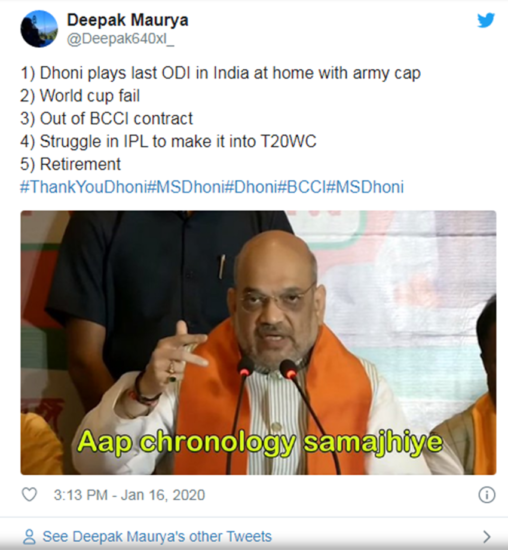Click the Retirement line of the tweet

pos(71,164)
